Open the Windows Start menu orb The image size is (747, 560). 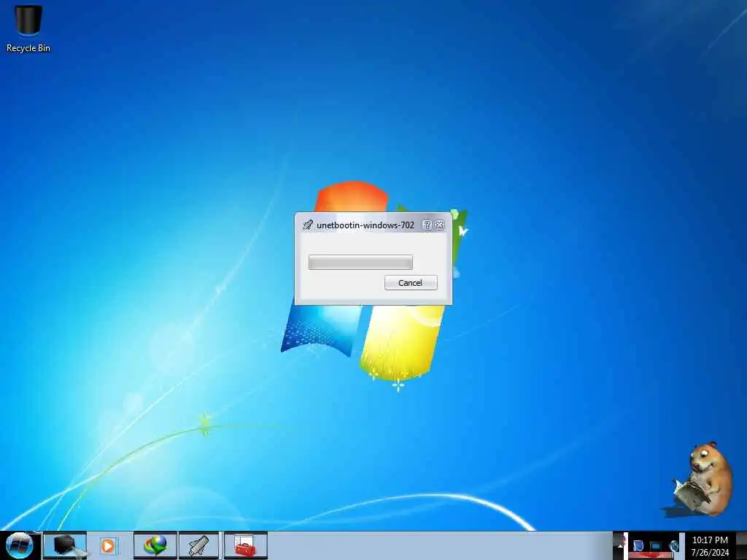(19, 545)
